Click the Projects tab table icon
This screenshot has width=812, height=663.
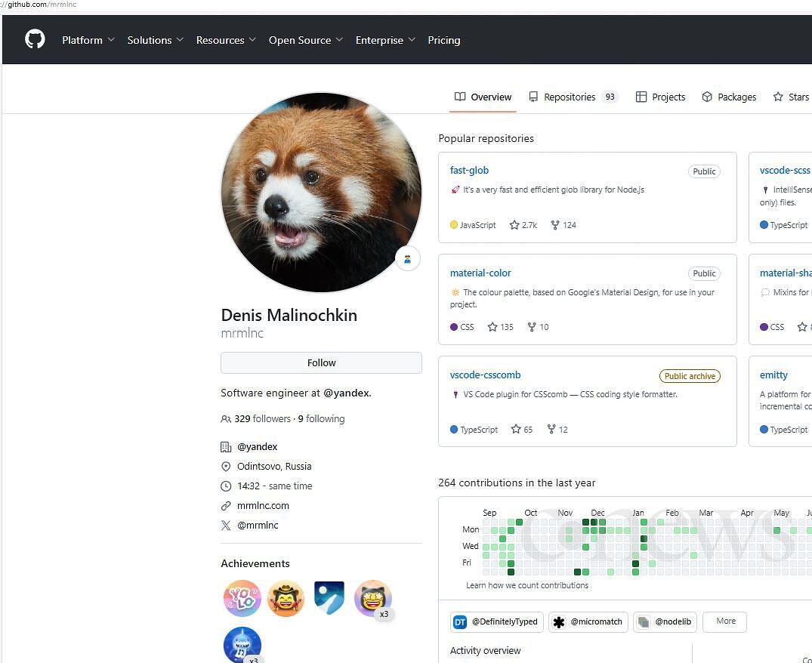coord(641,97)
